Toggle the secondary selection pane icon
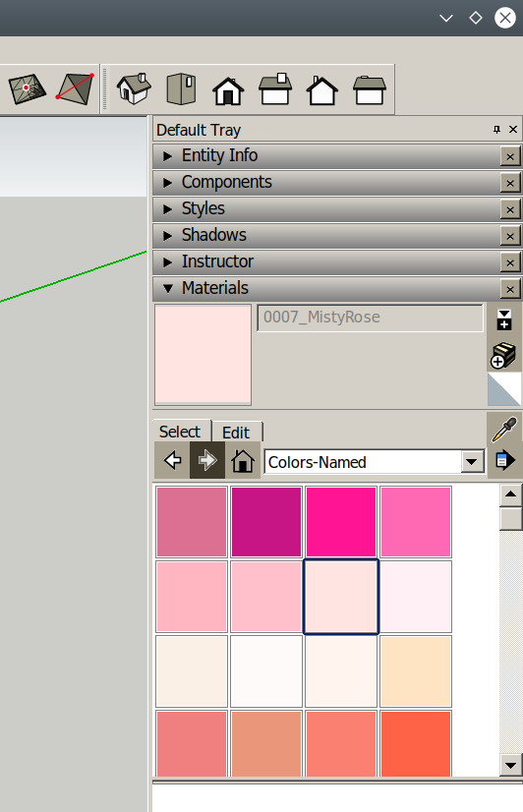Screen dimensions: 523x812 504,320
